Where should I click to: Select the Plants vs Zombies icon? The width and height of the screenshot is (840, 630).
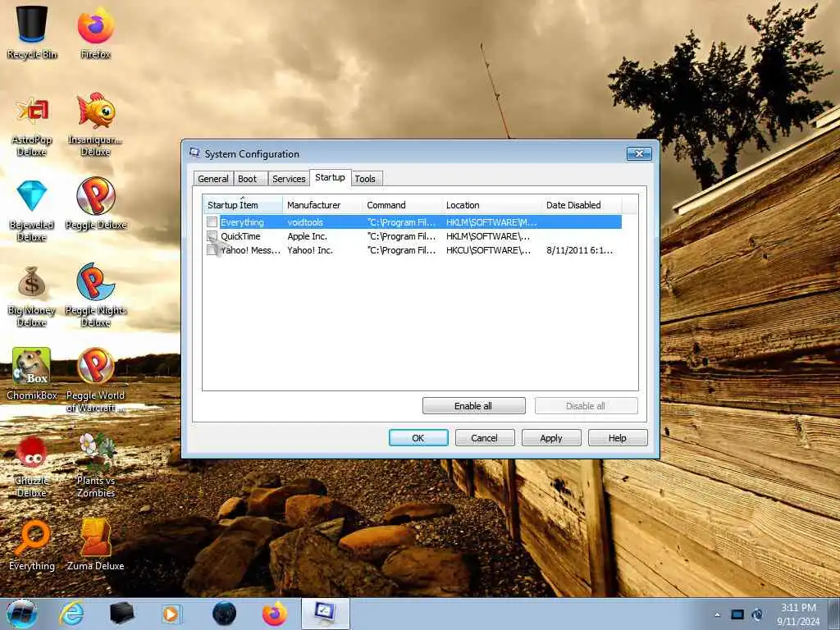click(x=95, y=465)
